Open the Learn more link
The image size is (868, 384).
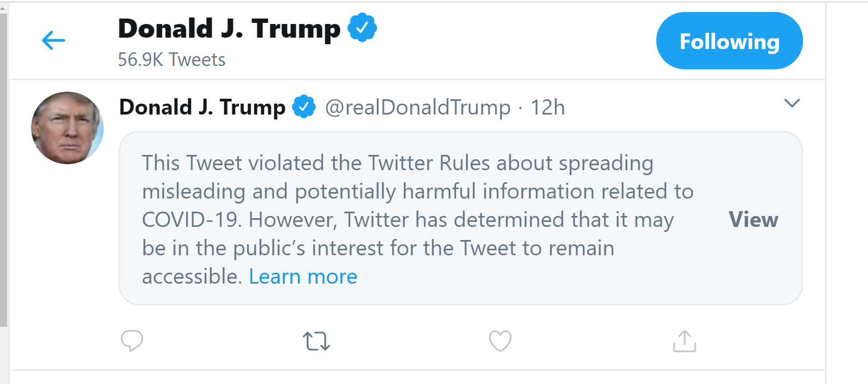click(x=303, y=277)
